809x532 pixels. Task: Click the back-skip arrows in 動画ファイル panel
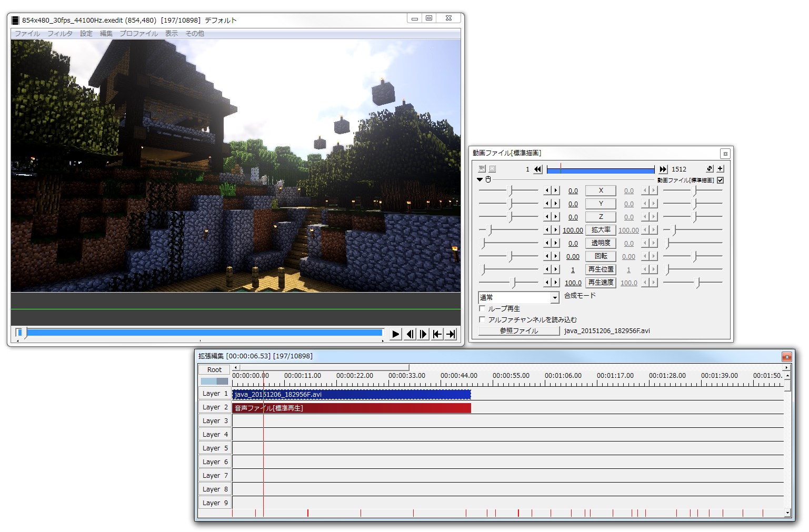[537, 169]
